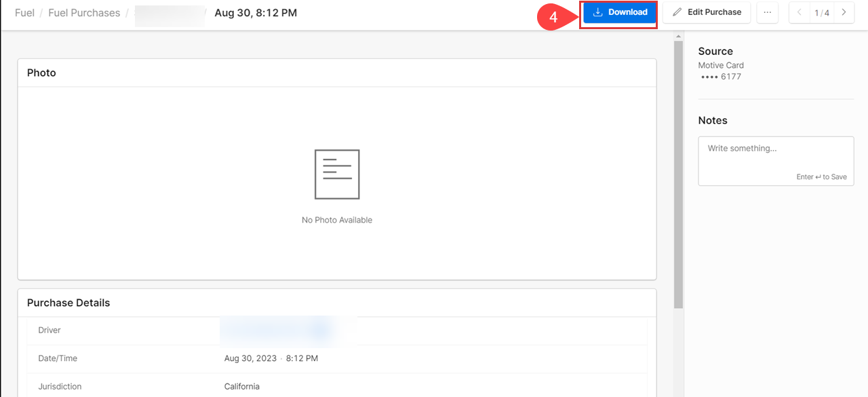Image resolution: width=868 pixels, height=397 pixels.
Task: Go to previous purchase with left chevron
Action: tap(800, 12)
